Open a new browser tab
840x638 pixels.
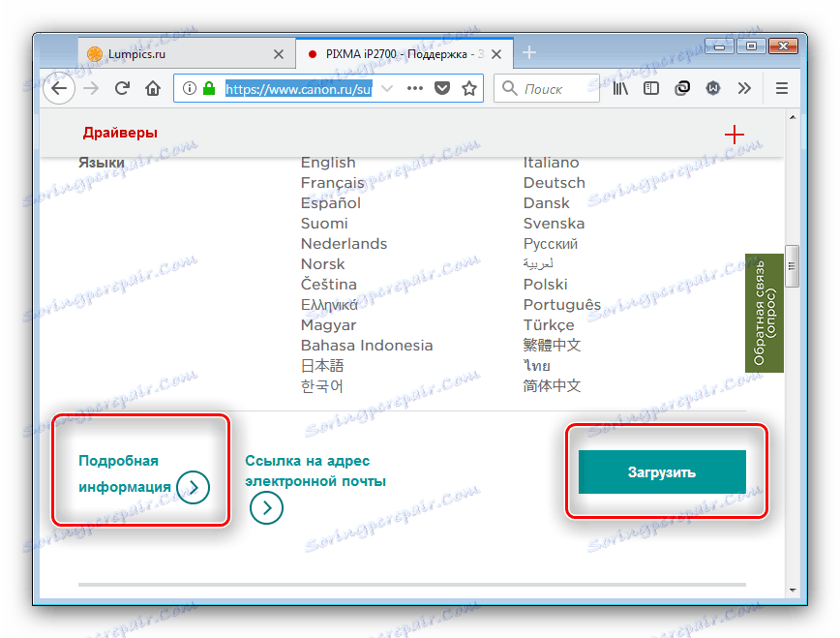(528, 52)
